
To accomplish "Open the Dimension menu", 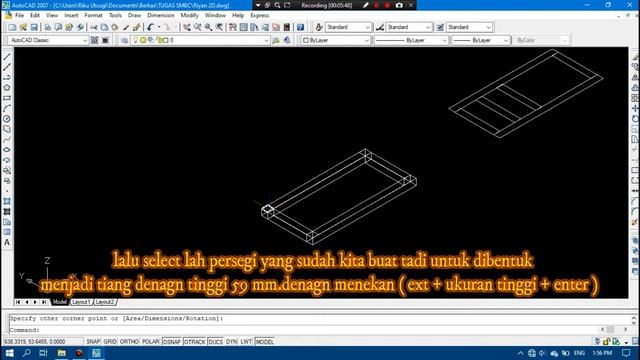I will (160, 15).
